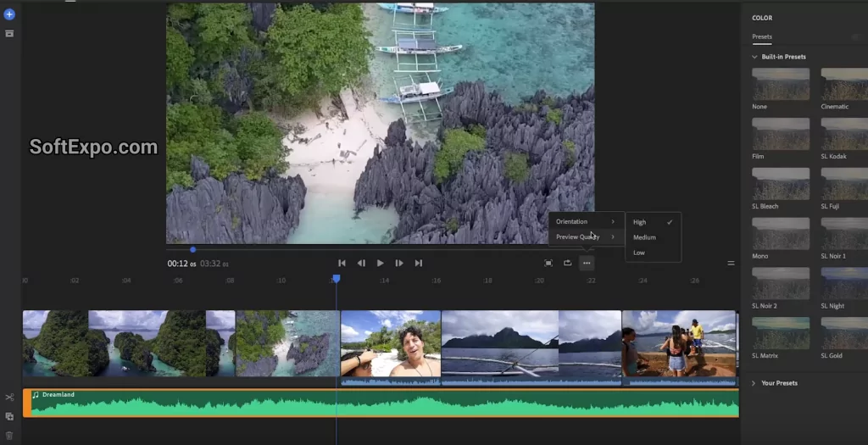Viewport: 868px width, 445px height.
Task: Select the selfie man video clip
Action: [391, 344]
